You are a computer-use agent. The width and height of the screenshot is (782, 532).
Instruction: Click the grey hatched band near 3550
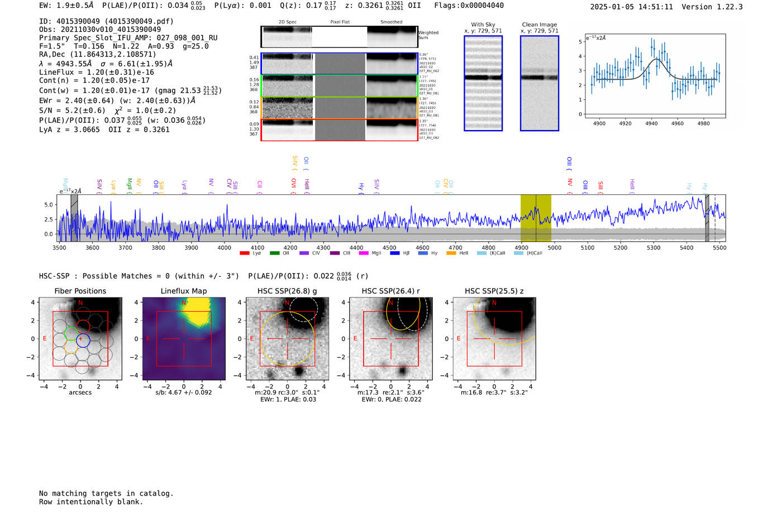point(74,218)
